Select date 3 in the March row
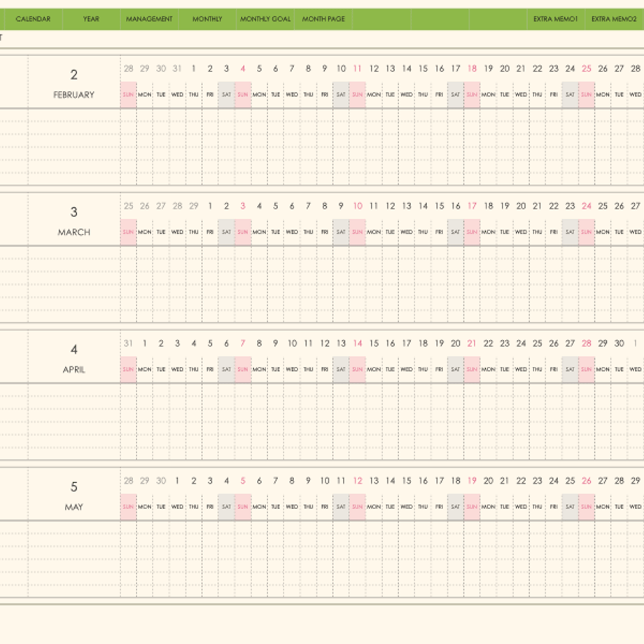The width and height of the screenshot is (644, 644). pos(243,206)
